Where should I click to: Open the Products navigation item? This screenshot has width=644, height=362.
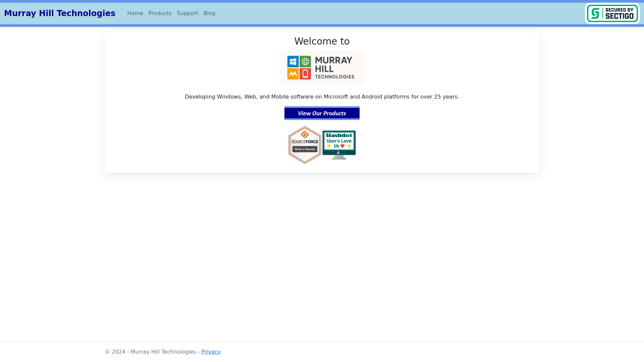tap(160, 13)
